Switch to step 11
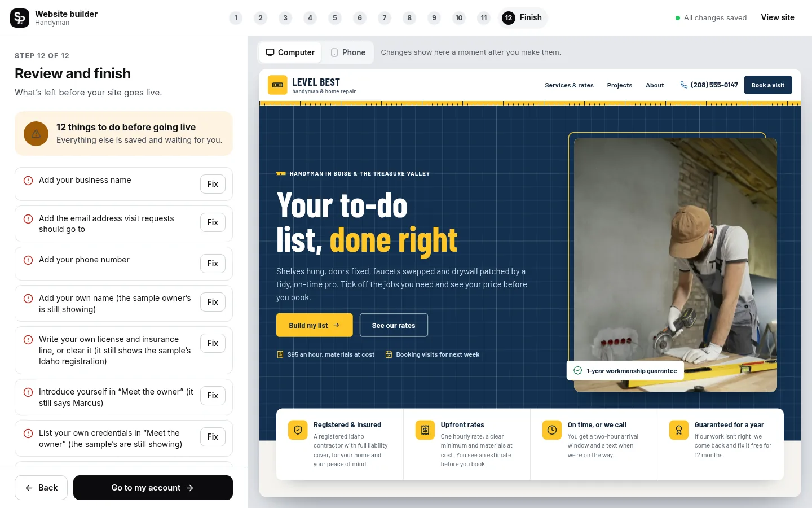 coord(484,18)
